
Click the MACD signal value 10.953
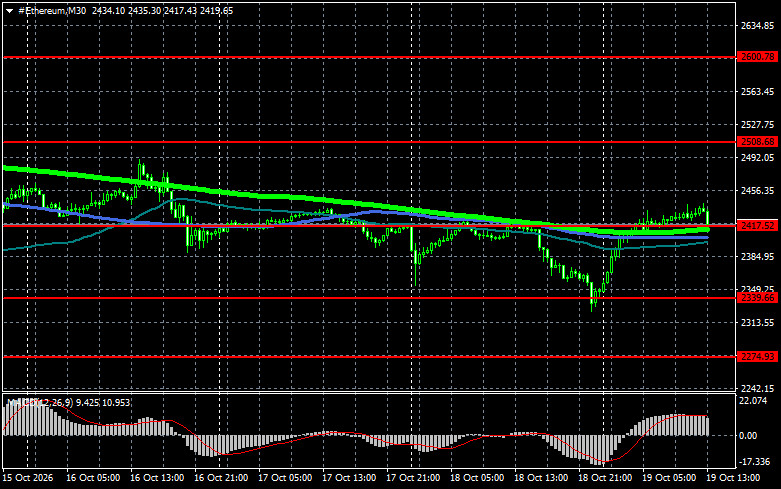(116, 402)
